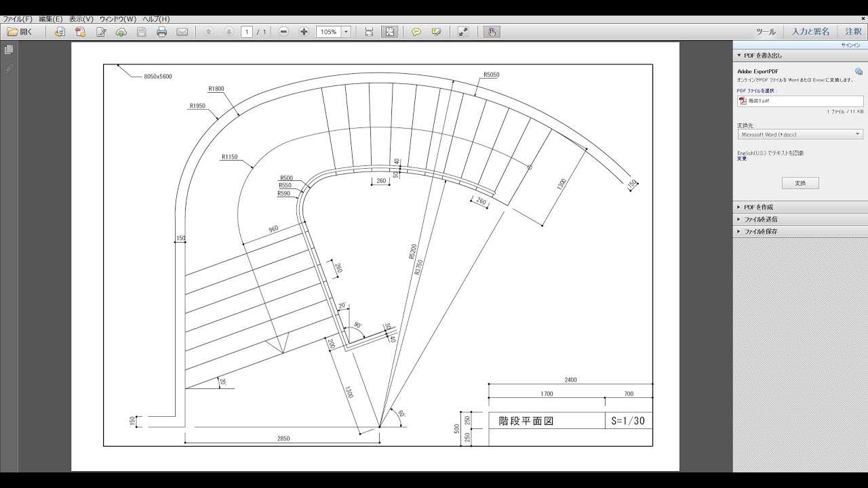Screen dimensions: 868x488
Task: Collapse the PDF を書き出し section
Action: [x=800, y=55]
